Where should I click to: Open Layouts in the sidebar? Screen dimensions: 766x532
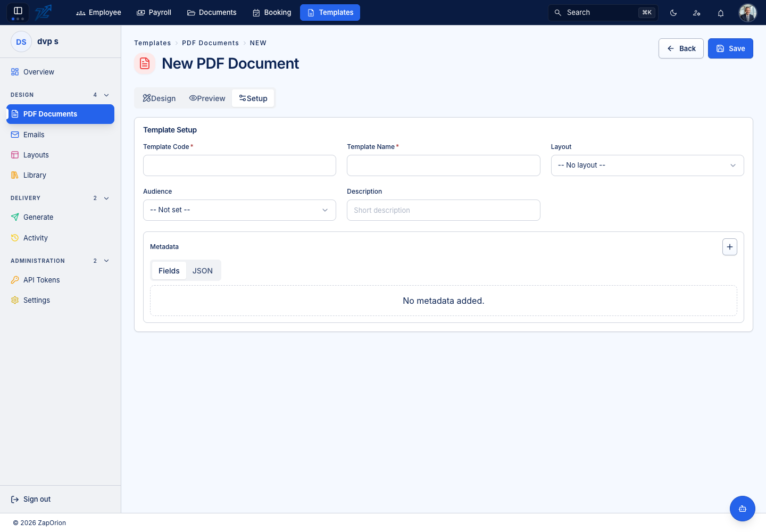tap(60, 155)
